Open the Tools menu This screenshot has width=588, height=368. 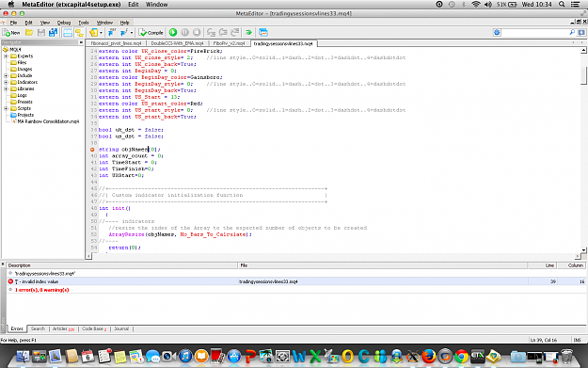[84, 23]
